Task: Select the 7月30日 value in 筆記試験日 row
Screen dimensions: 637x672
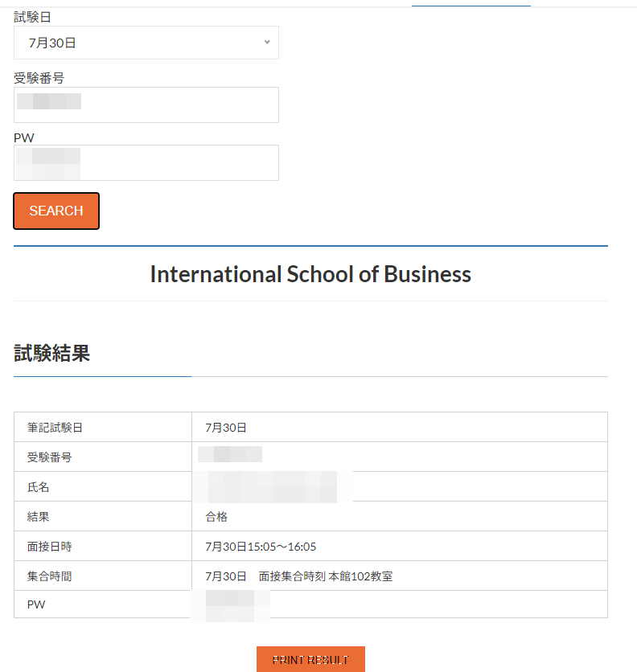Action: coord(226,428)
